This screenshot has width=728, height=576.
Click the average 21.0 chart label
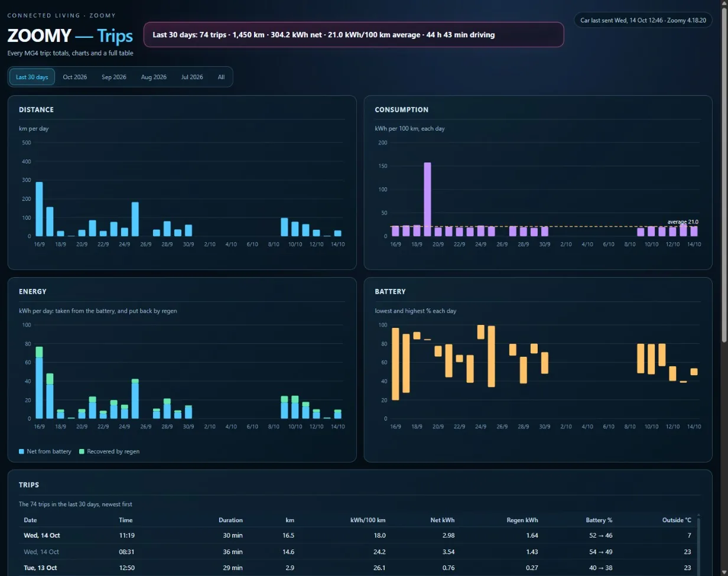(x=683, y=222)
